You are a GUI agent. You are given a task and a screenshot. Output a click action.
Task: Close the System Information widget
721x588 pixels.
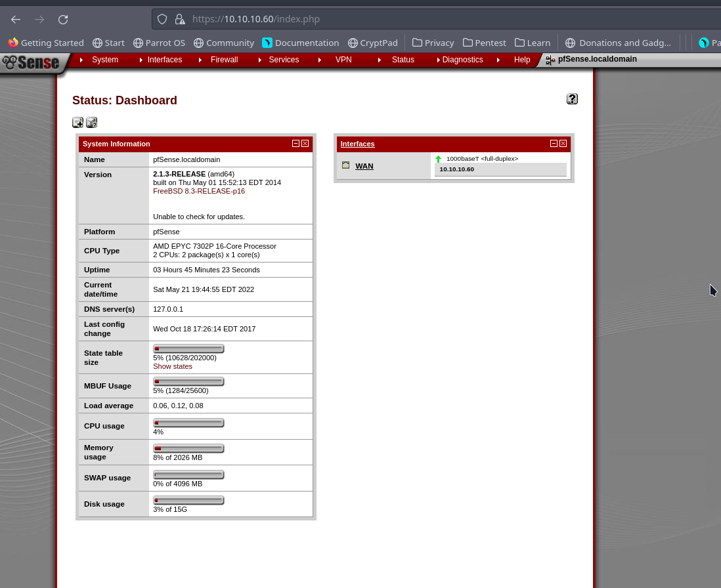pyautogui.click(x=305, y=144)
